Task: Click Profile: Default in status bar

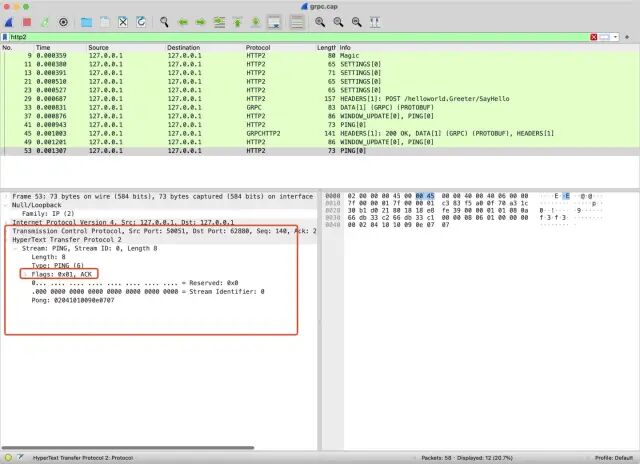Action: coord(613,458)
